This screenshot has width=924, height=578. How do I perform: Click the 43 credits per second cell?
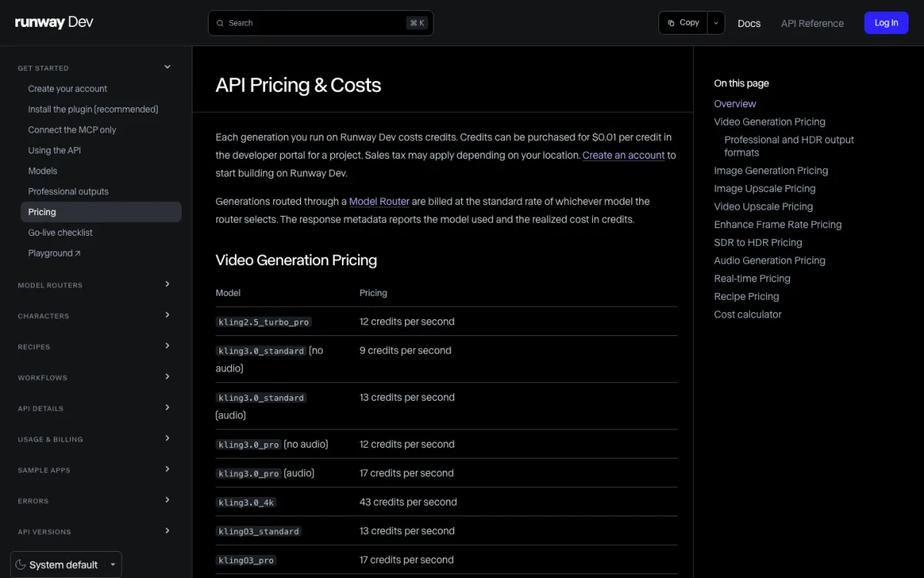tap(408, 502)
